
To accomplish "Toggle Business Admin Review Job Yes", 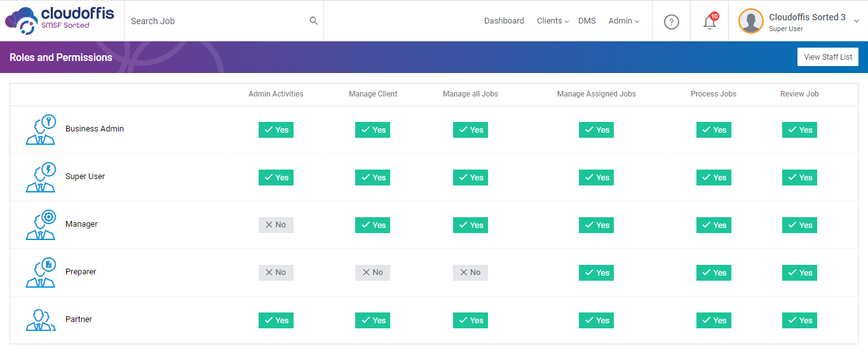I will tap(799, 130).
